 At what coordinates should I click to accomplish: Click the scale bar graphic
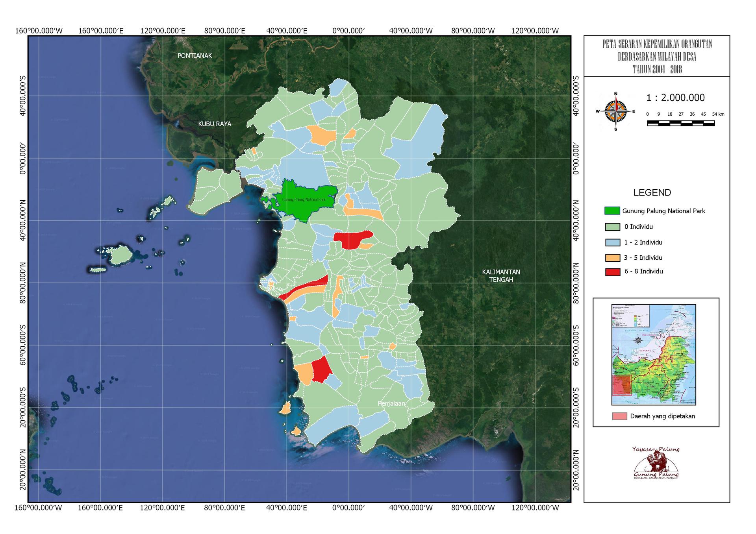click(681, 123)
